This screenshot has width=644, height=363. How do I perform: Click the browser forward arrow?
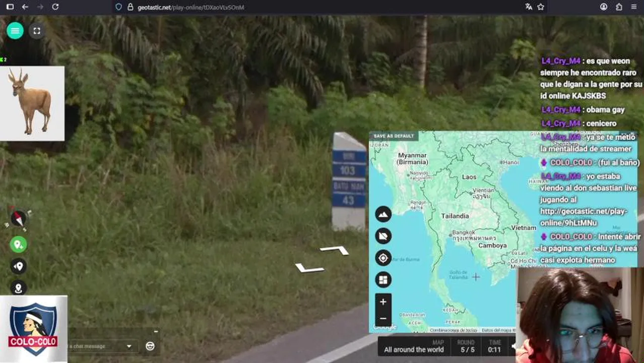point(40,7)
